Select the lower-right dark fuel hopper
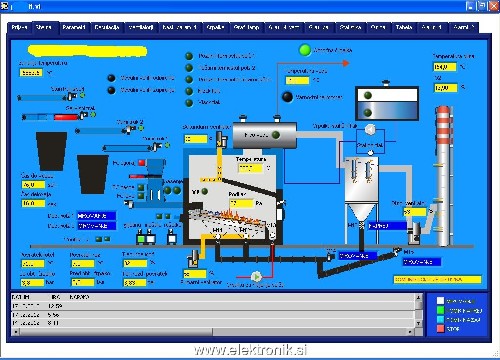The image size is (500, 360). tap(93, 174)
